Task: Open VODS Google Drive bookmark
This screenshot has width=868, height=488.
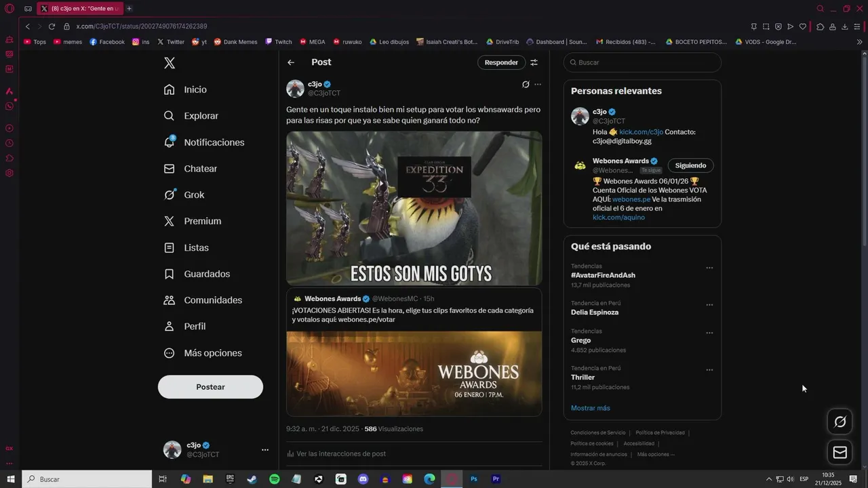Action: click(x=766, y=42)
